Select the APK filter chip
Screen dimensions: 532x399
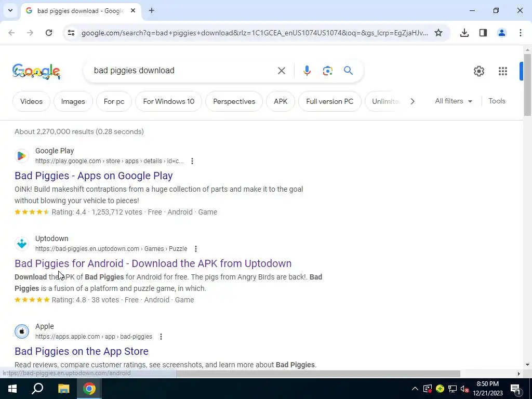[281, 101]
